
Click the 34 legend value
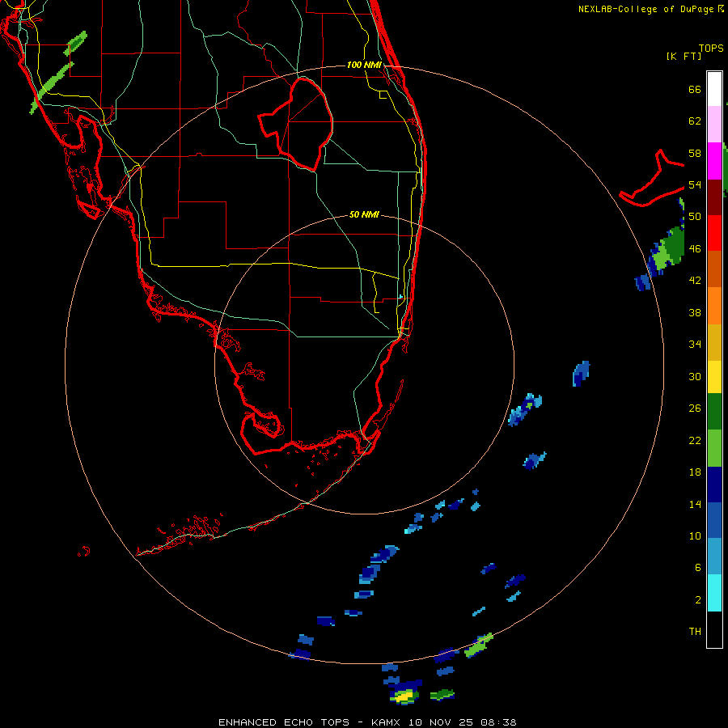(695, 345)
